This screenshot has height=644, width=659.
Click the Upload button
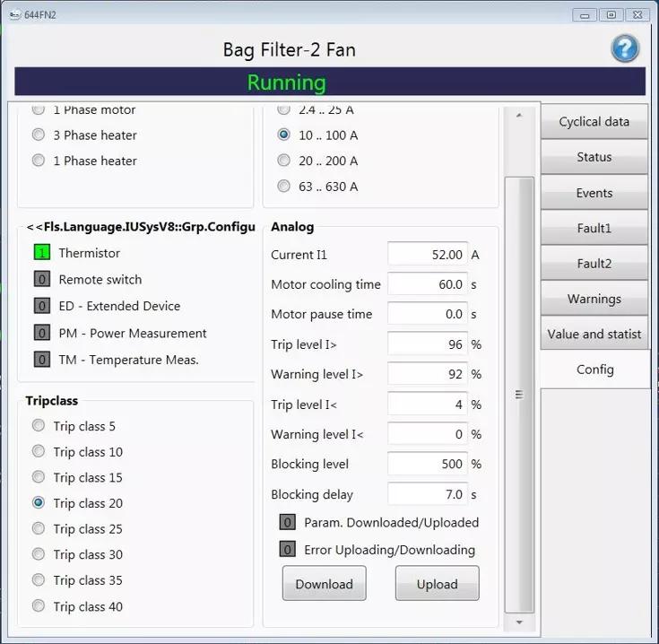click(438, 584)
